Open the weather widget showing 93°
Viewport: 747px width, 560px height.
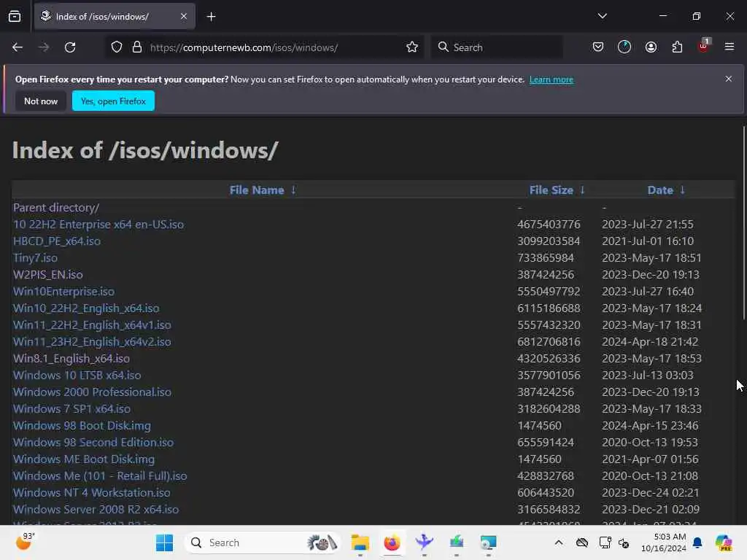click(26, 542)
